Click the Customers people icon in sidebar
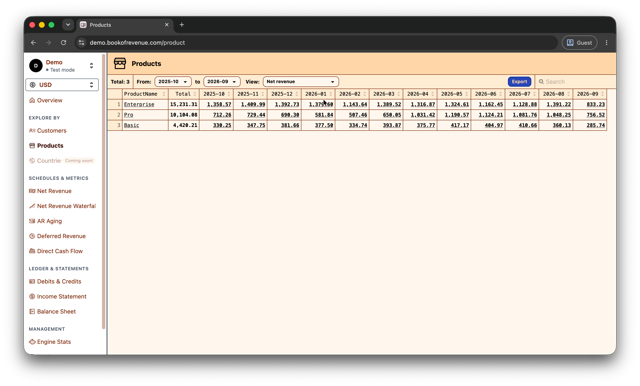 (x=32, y=131)
